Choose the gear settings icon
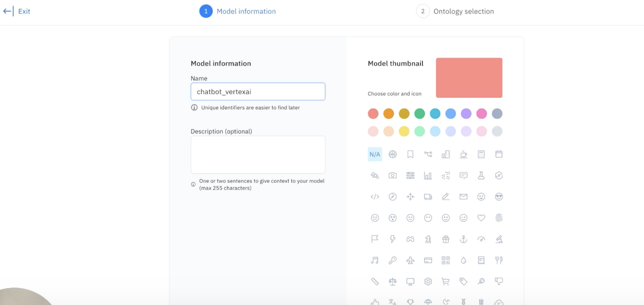 (x=428, y=281)
